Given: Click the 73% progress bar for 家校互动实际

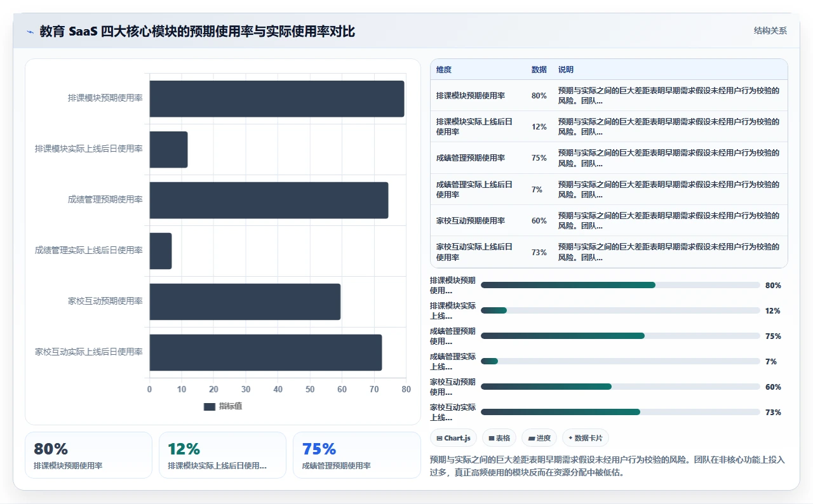Looking at the screenshot, I should click(x=621, y=412).
